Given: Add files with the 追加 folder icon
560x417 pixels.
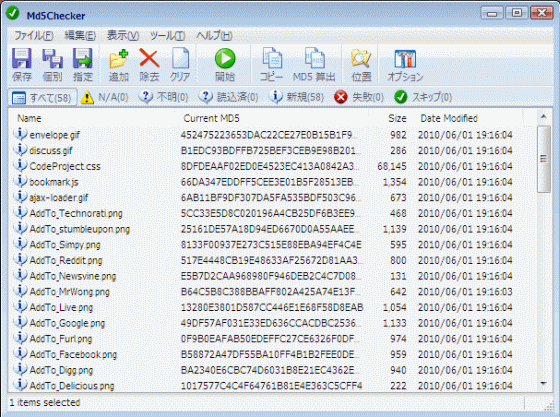Looking at the screenshot, I should click(x=119, y=65).
